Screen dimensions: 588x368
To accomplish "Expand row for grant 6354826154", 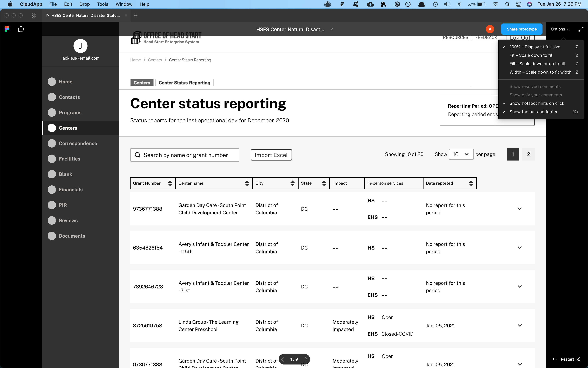I will pos(519,248).
